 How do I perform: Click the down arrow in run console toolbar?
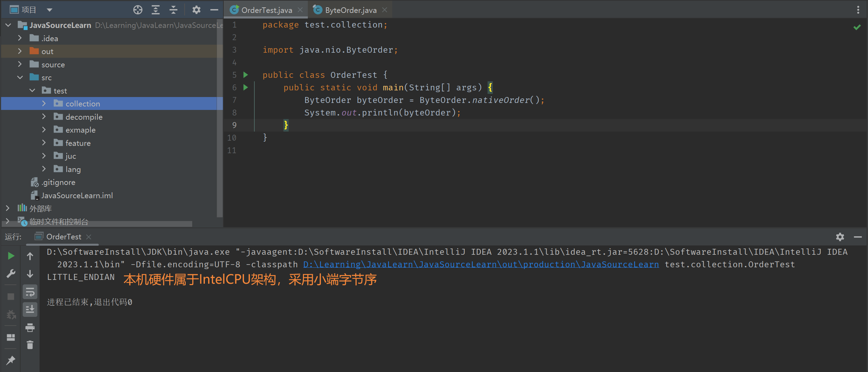[30, 274]
